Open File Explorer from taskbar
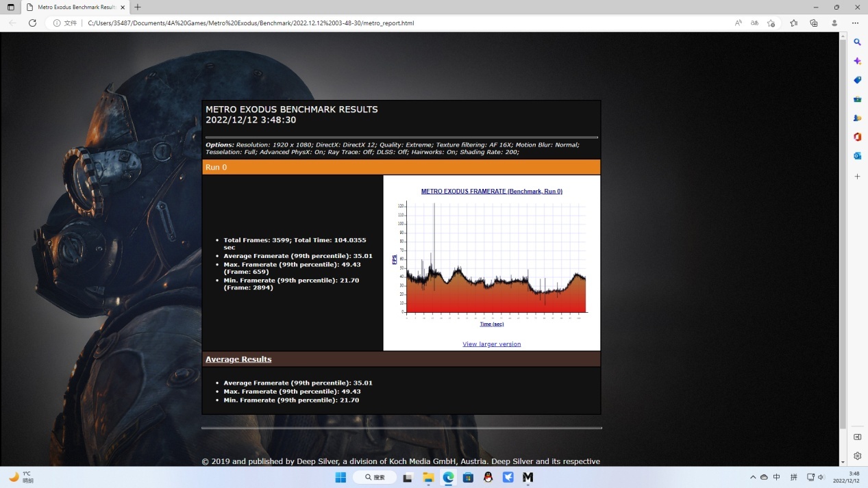The height and width of the screenshot is (488, 868). pos(428,477)
